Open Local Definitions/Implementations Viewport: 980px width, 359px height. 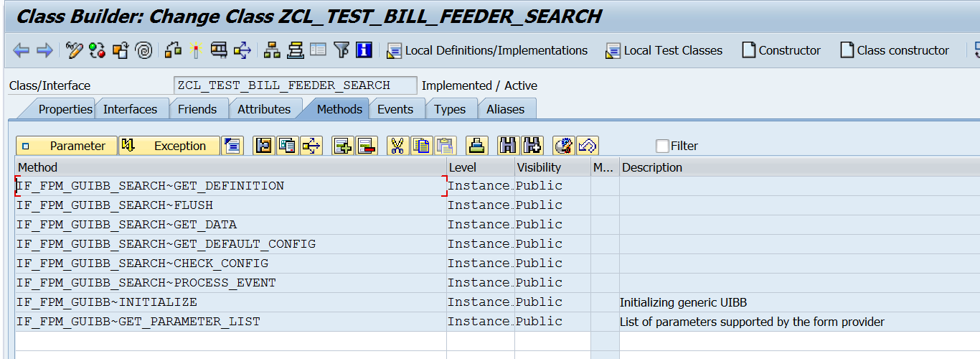pyautogui.click(x=487, y=50)
